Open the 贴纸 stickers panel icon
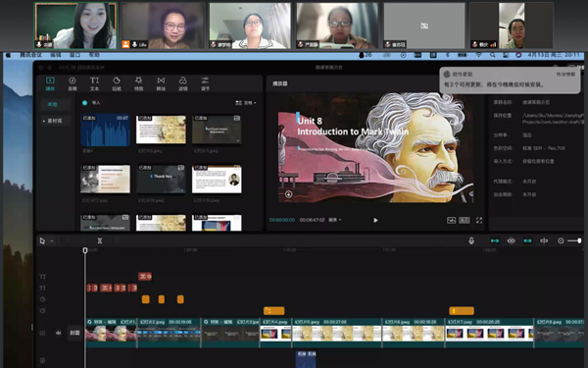588x368 pixels. pos(117,83)
